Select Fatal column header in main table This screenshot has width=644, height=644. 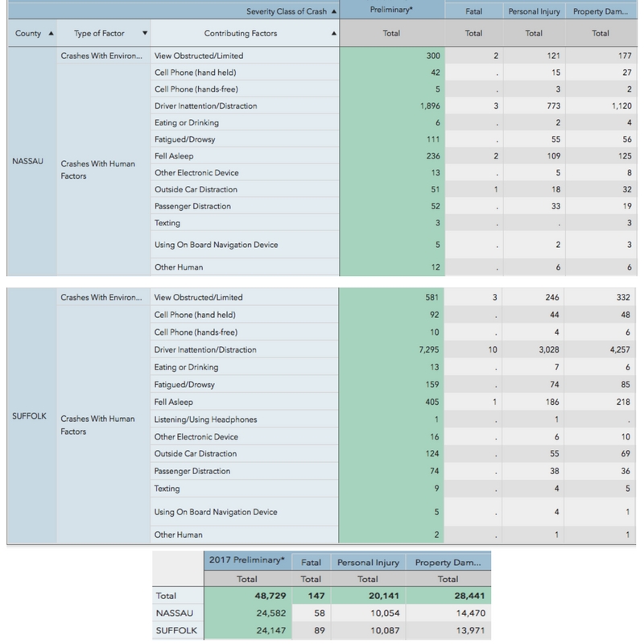[473, 11]
